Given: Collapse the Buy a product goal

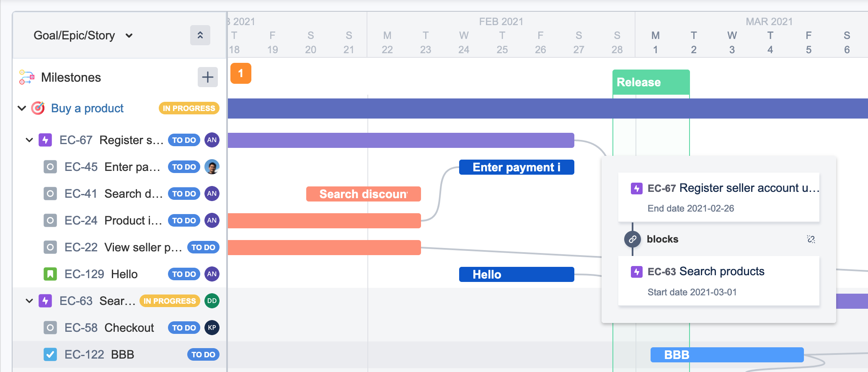Looking at the screenshot, I should pyautogui.click(x=22, y=108).
